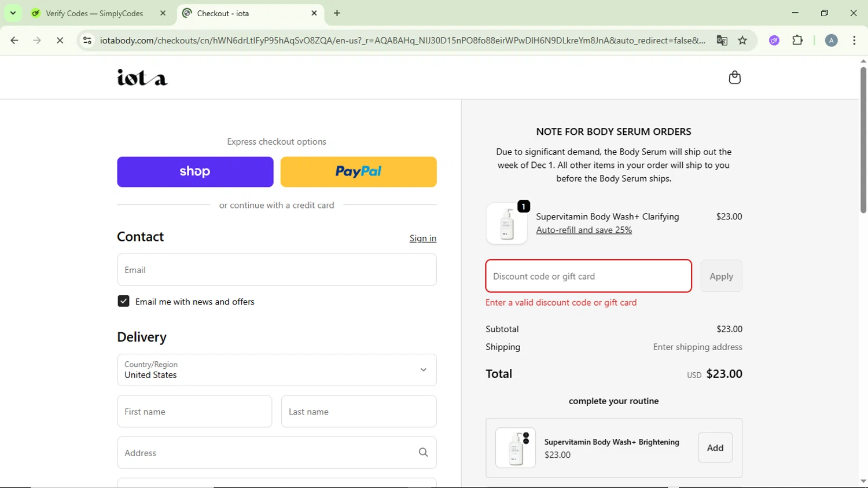Click Auto-refill and save 25% link
868x488 pixels.
tap(584, 230)
